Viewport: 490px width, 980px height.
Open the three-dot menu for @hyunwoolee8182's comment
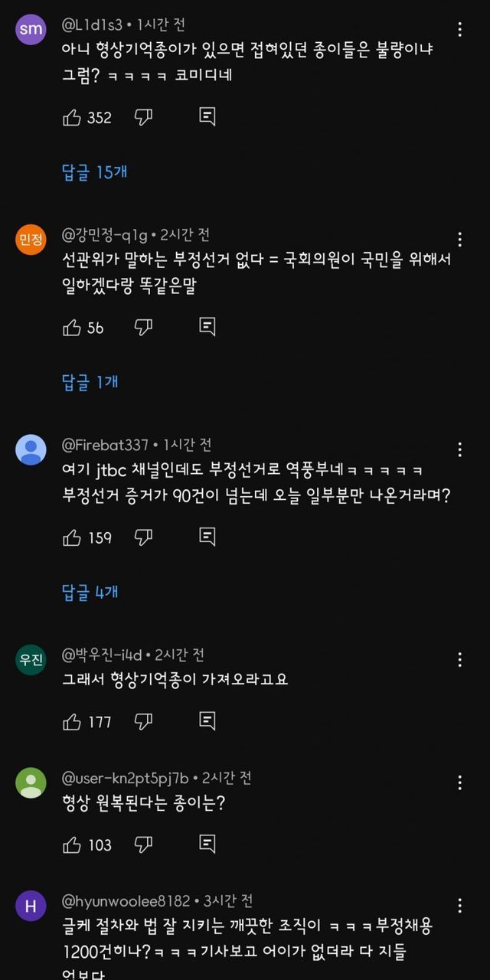(x=459, y=906)
